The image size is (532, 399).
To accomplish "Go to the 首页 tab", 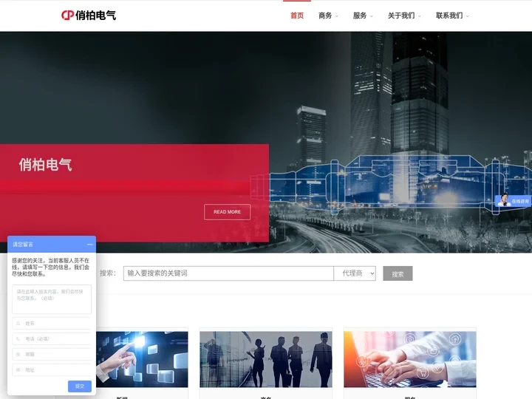I will pos(297,16).
